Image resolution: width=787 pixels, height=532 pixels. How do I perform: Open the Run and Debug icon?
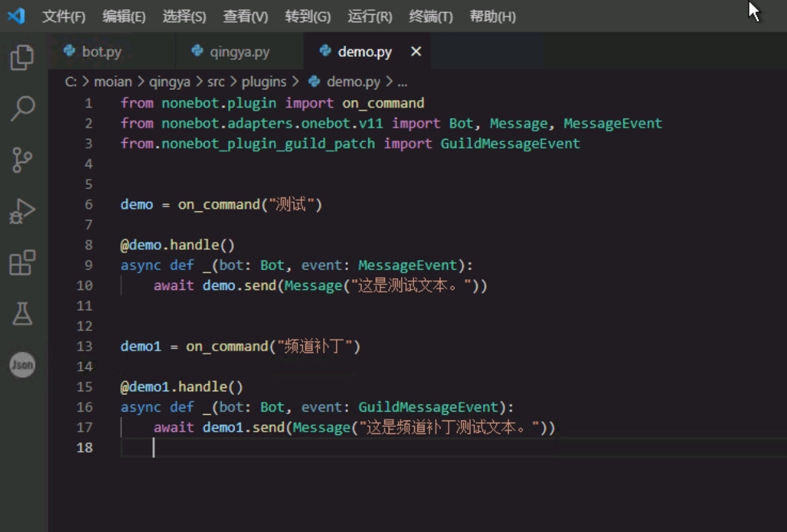pos(23,211)
